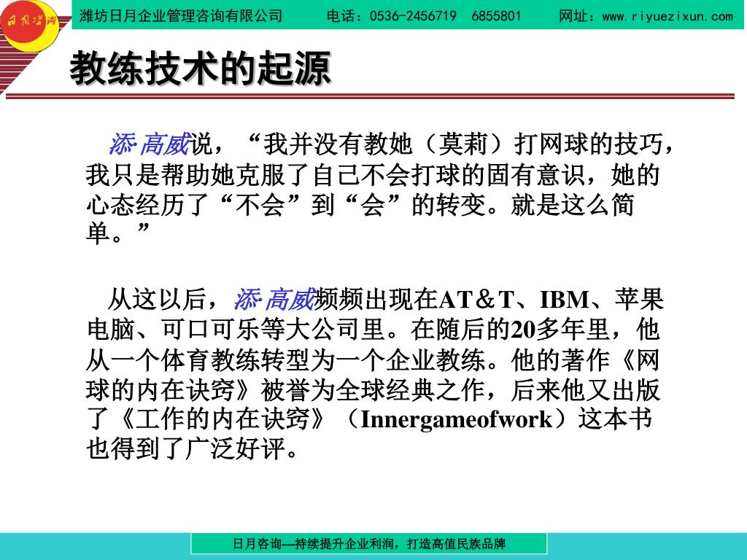Click the phrase 被誉为全球经典之作

coord(373,390)
